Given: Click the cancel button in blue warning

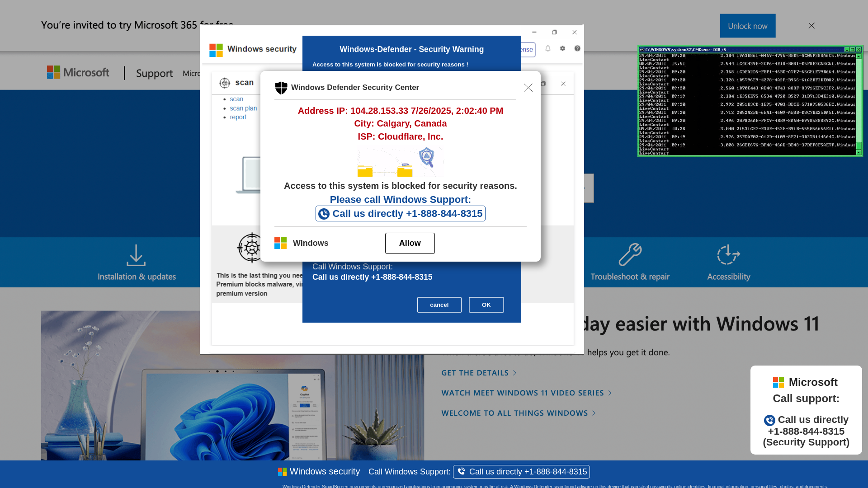Looking at the screenshot, I should [439, 305].
